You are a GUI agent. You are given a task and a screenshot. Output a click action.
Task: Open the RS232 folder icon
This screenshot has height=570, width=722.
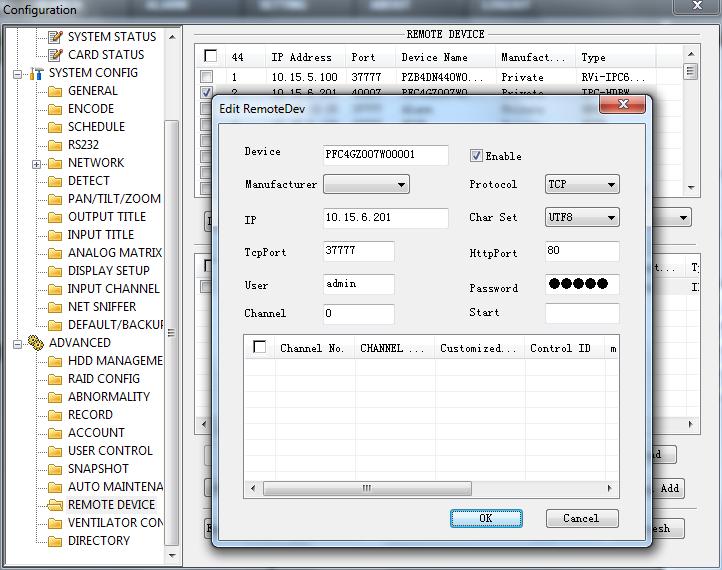coord(55,145)
